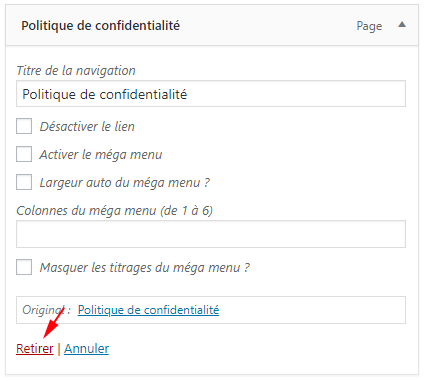Image resolution: width=425 pixels, height=381 pixels.
Task: Remove the item with the Retirer link
Action: click(35, 349)
